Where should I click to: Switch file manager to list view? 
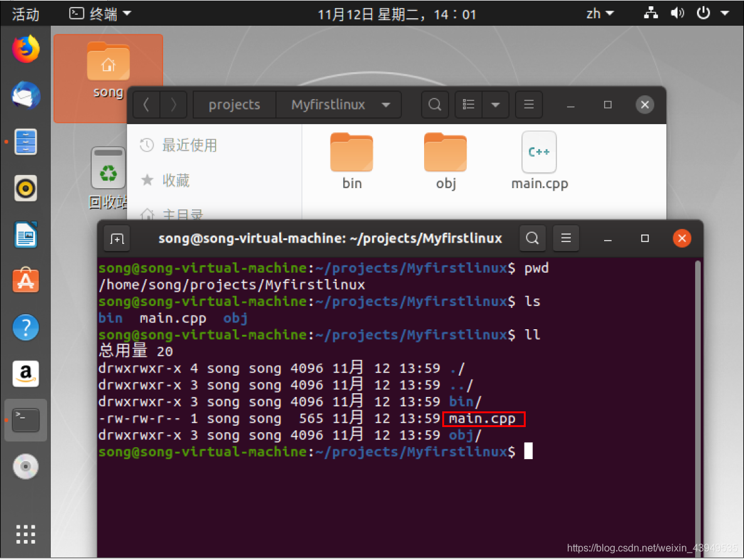[469, 105]
